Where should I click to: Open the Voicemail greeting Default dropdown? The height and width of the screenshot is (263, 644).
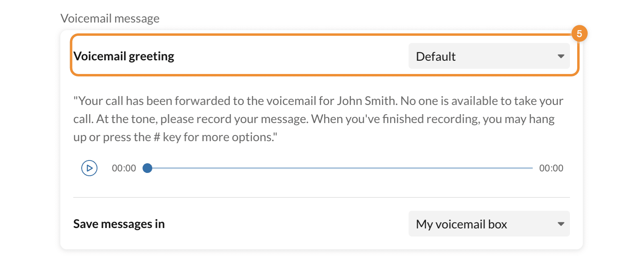pyautogui.click(x=489, y=56)
